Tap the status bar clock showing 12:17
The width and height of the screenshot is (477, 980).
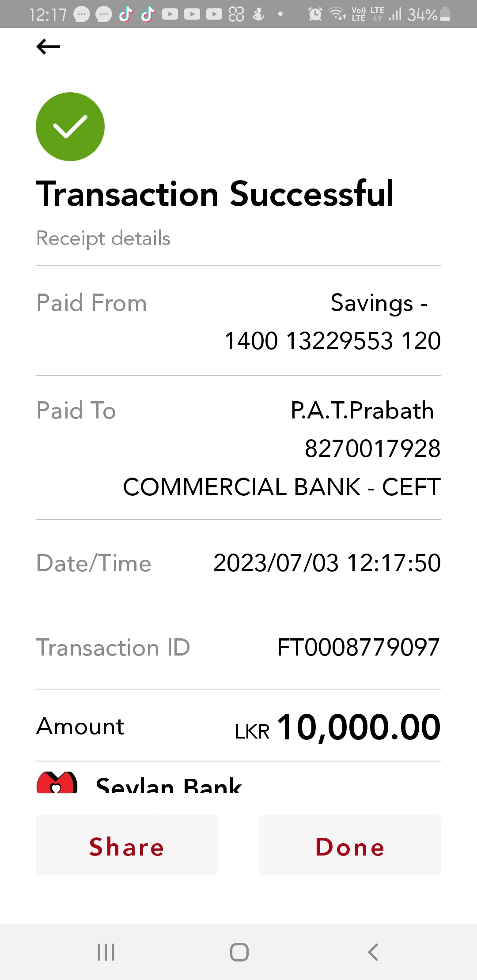coord(48,15)
